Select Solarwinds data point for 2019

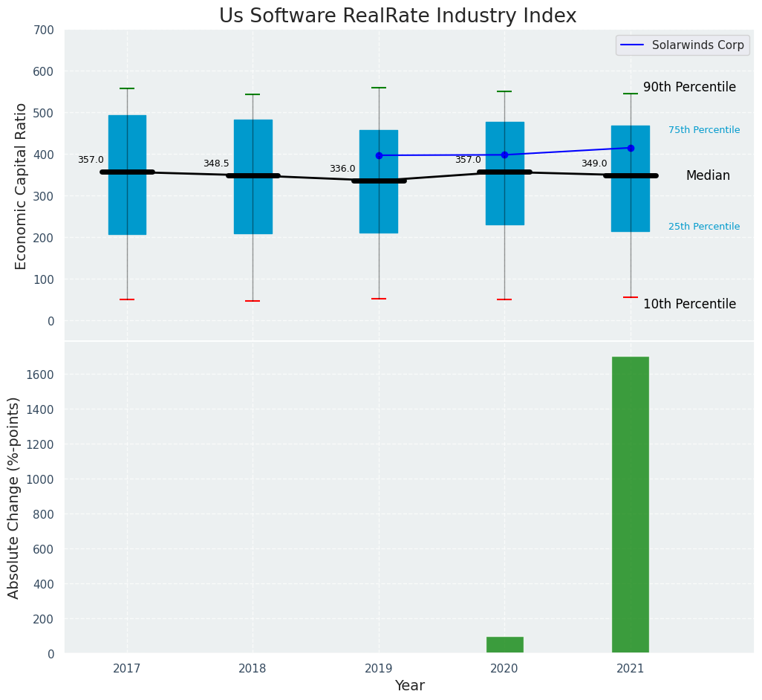(379, 155)
